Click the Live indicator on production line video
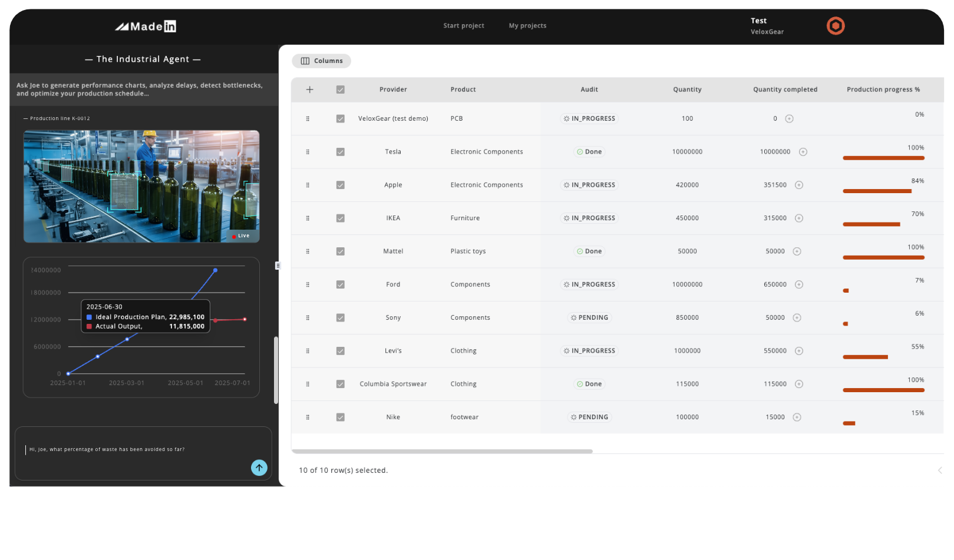The width and height of the screenshot is (954, 560). coord(242,236)
